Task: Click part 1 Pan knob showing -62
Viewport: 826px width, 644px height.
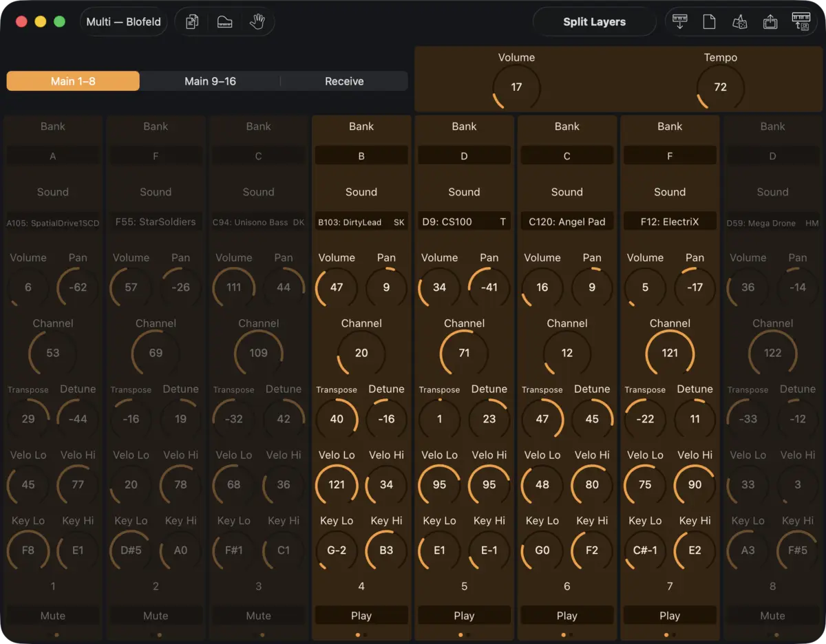Action: click(78, 288)
